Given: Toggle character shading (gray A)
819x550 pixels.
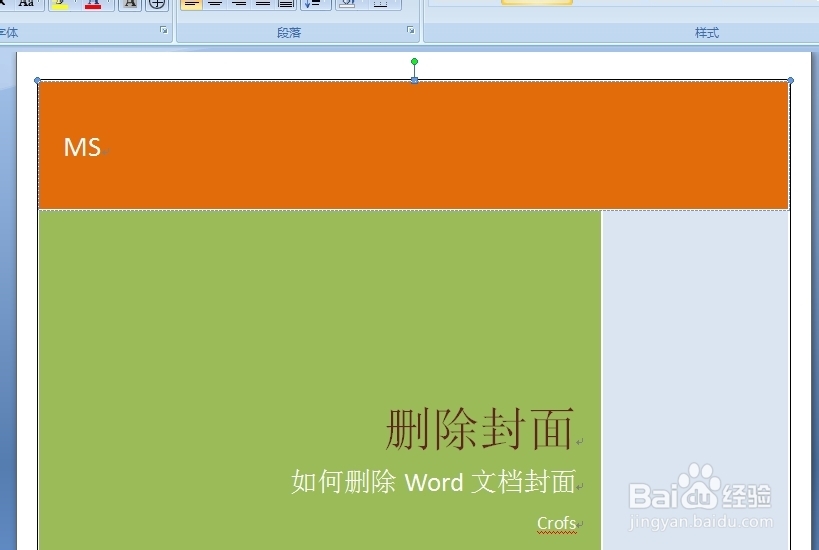Looking at the screenshot, I should (x=130, y=4).
